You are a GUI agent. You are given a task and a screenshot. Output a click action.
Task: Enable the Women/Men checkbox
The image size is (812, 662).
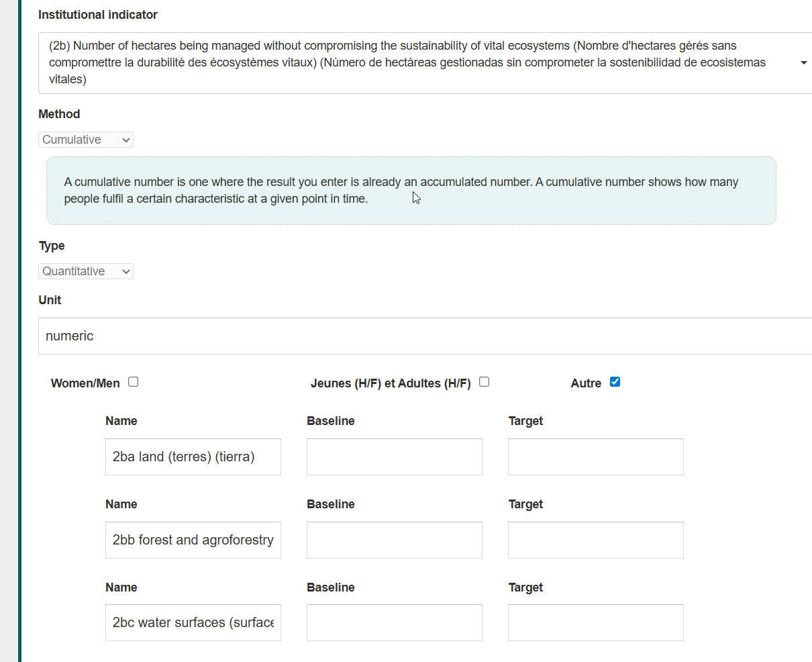[134, 382]
